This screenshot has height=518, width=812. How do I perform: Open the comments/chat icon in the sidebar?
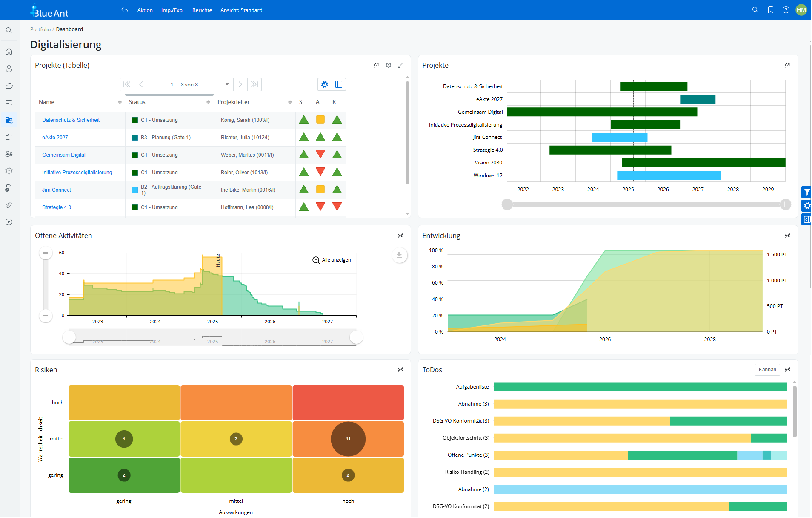click(x=9, y=222)
